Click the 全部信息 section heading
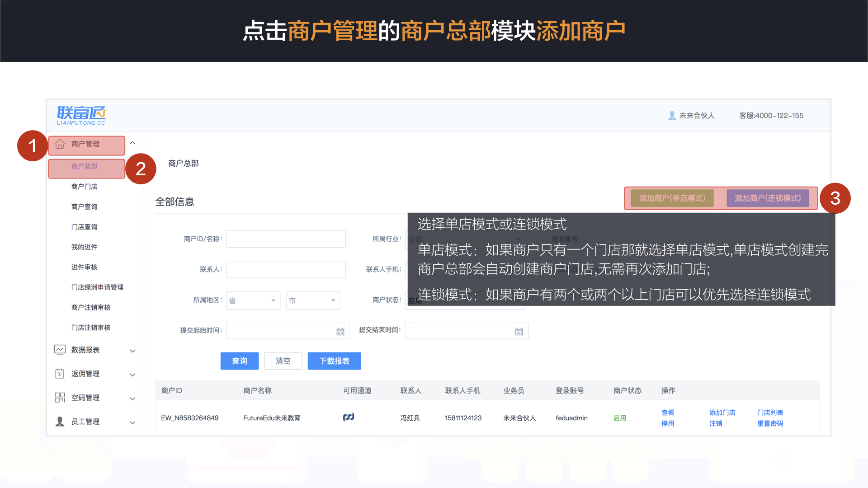The height and width of the screenshot is (488, 868). click(175, 202)
